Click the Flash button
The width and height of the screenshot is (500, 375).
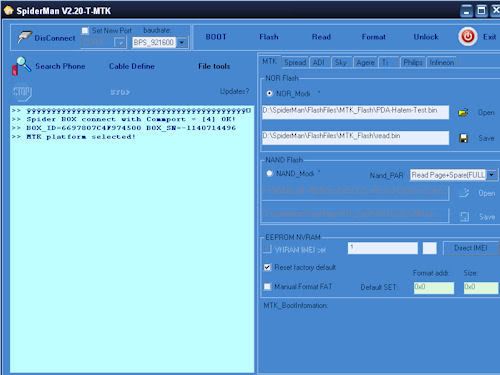[269, 37]
